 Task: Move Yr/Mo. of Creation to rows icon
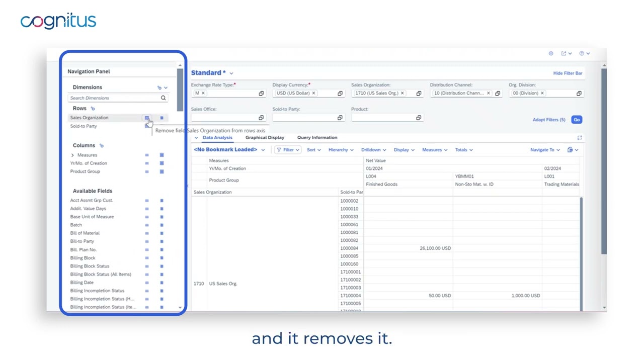tap(147, 163)
